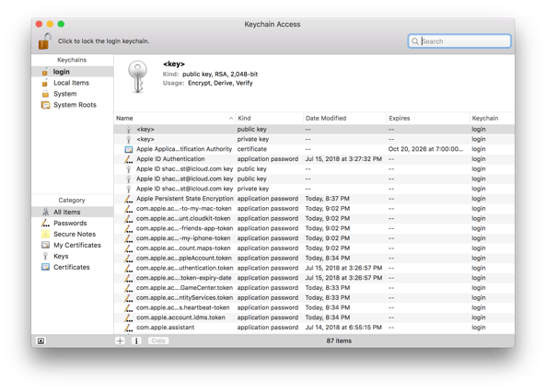Select com.apple.ac...-to-my-mac-token row
Screen dimensions: 546x392
coord(314,209)
